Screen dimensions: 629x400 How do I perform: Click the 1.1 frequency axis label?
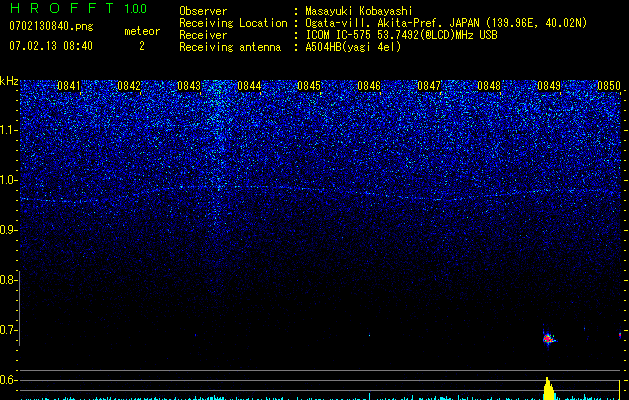(x=9, y=130)
